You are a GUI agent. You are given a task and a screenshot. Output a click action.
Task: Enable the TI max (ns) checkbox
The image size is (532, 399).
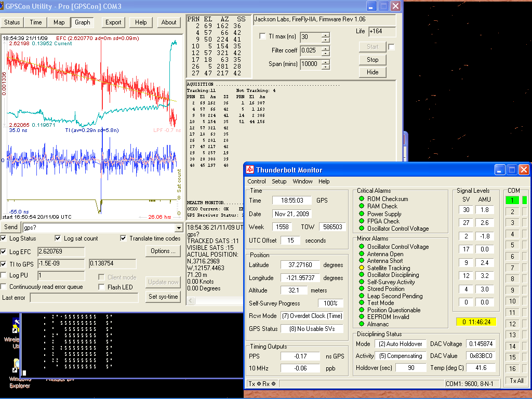click(262, 36)
